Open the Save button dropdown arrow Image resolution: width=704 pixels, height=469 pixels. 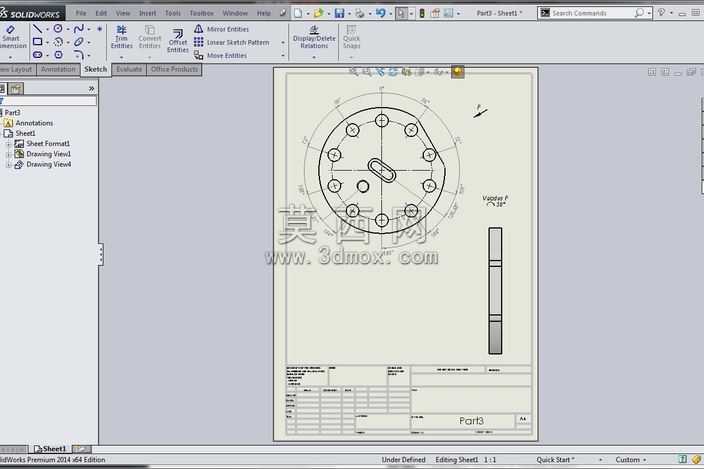pyautogui.click(x=349, y=13)
